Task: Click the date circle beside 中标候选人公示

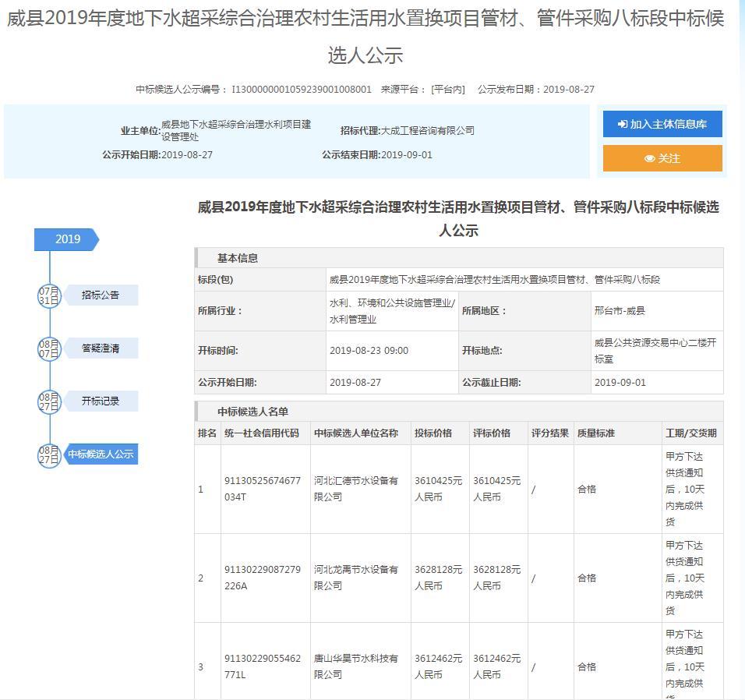Action: 49,454
